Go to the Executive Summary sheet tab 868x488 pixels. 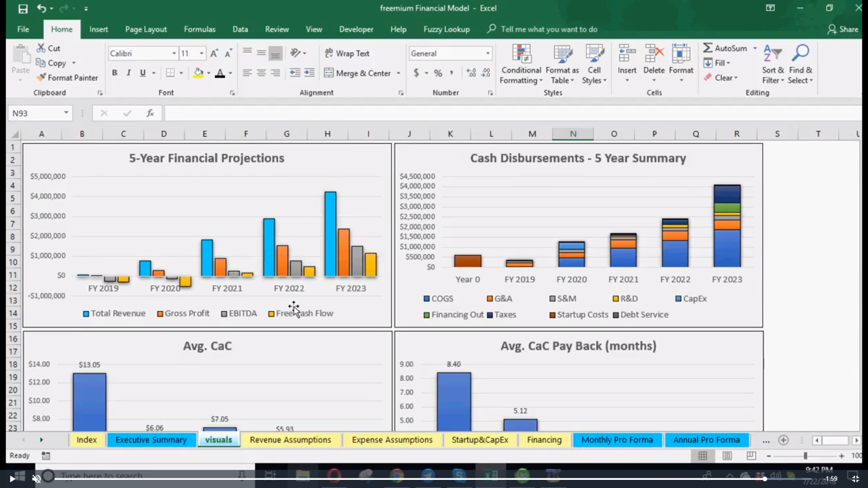[x=151, y=440]
